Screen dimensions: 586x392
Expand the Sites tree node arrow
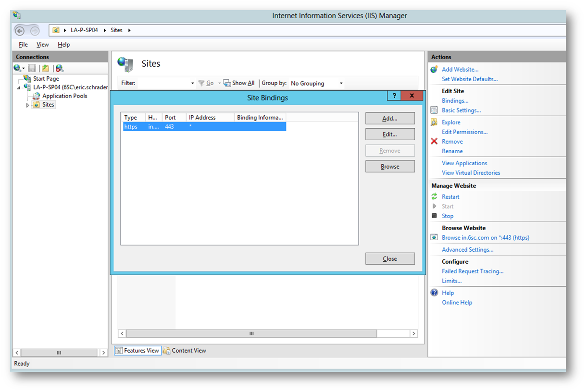click(28, 105)
